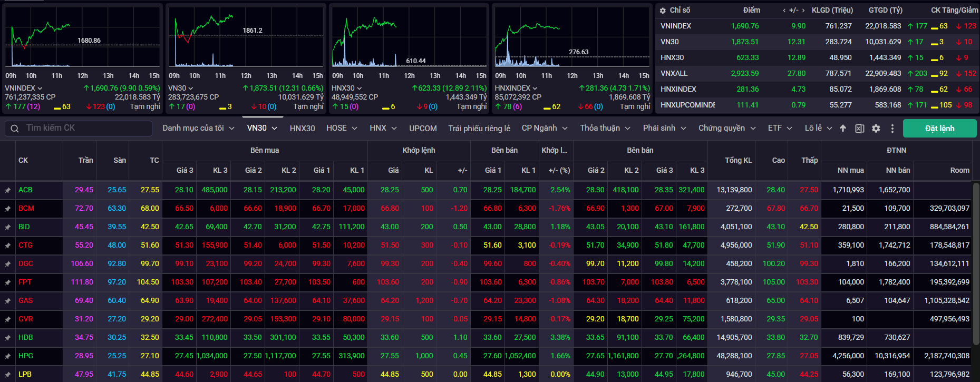Select the HNXINDEX row in the index table

[x=817, y=89]
